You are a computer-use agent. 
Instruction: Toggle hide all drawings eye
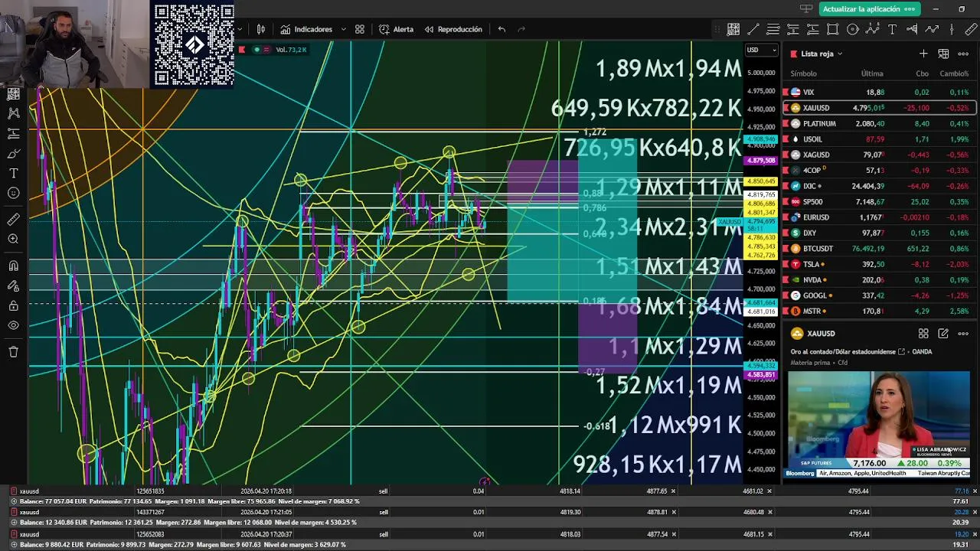click(13, 326)
